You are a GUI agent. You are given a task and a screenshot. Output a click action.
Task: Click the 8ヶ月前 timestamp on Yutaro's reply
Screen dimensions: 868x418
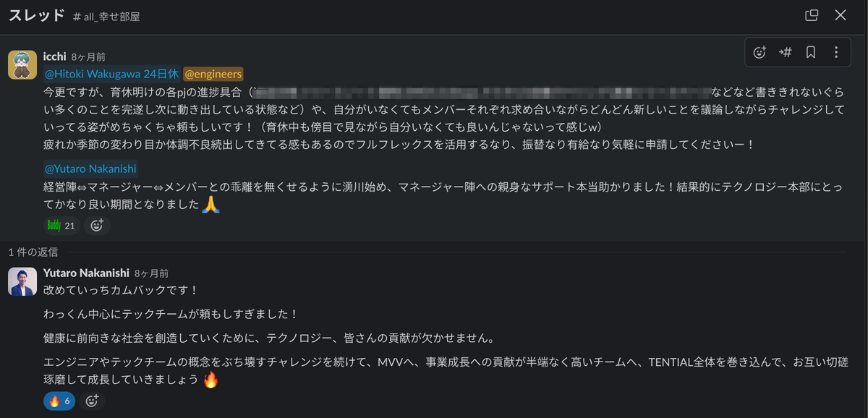tap(151, 273)
